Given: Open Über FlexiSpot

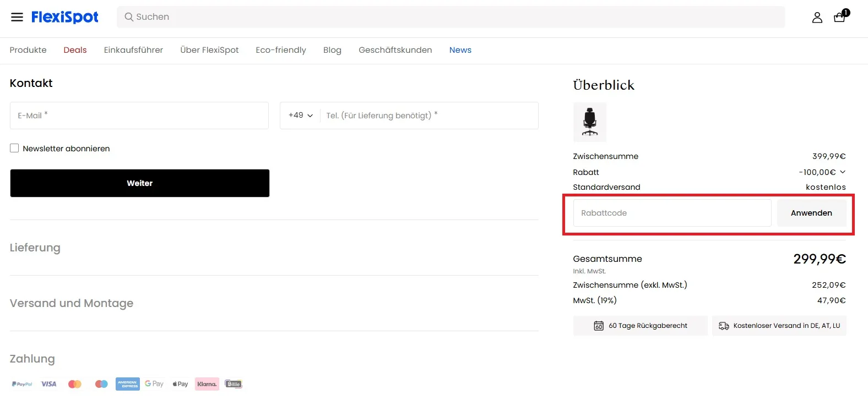Looking at the screenshot, I should 209,50.
